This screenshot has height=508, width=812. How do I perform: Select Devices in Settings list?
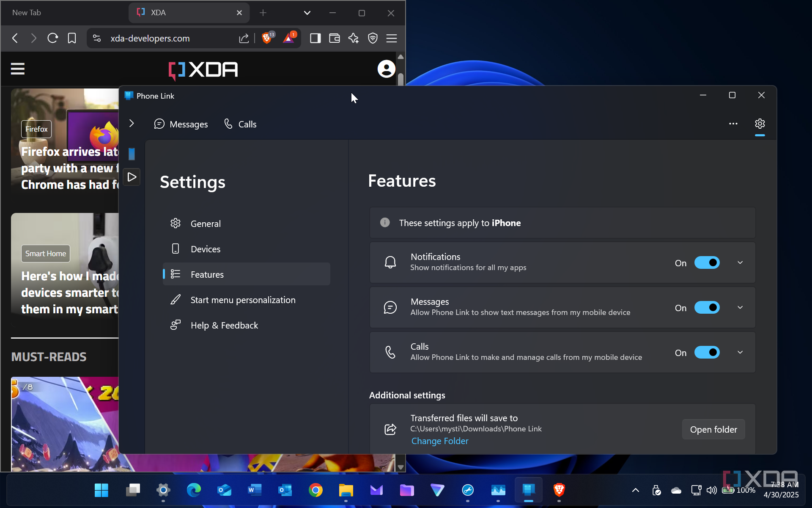tap(247, 249)
